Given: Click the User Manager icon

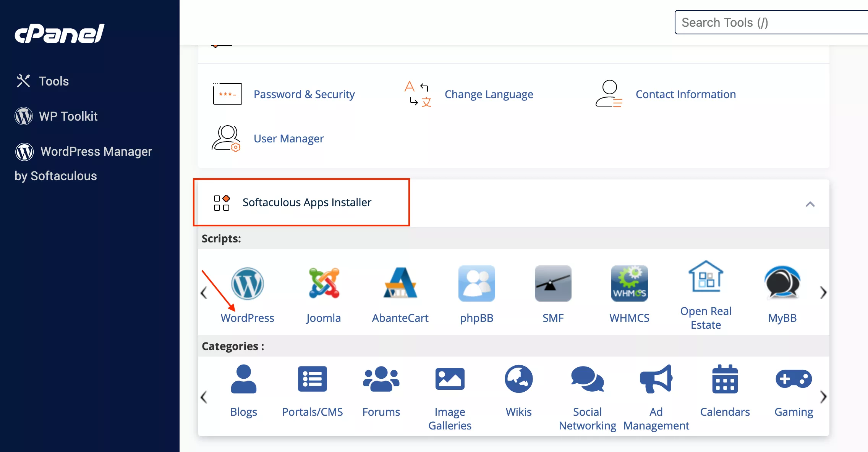Looking at the screenshot, I should pyautogui.click(x=227, y=138).
